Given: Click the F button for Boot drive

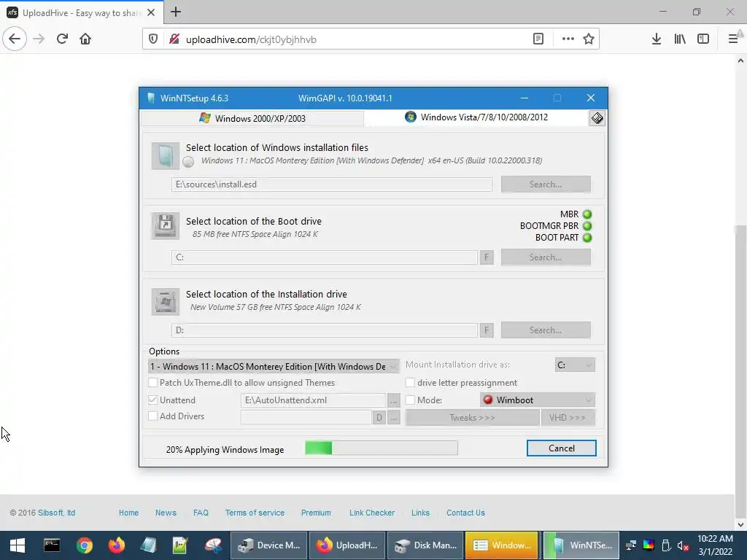Looking at the screenshot, I should (x=487, y=257).
